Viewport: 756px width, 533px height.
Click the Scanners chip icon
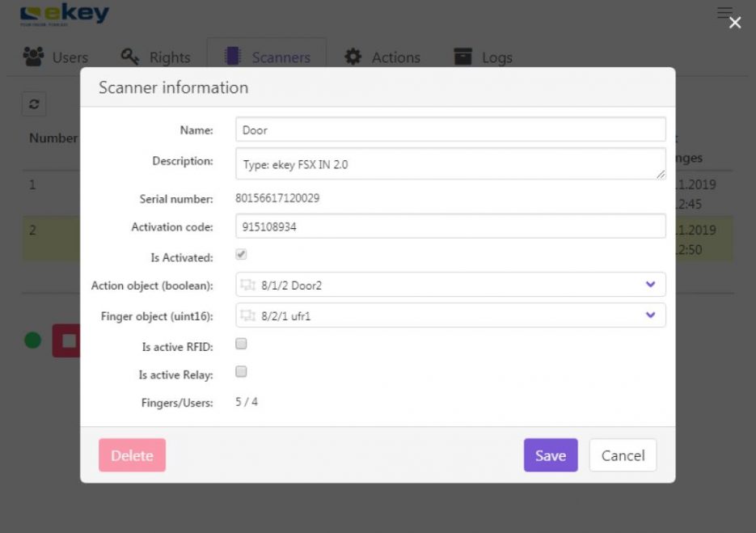pyautogui.click(x=232, y=57)
